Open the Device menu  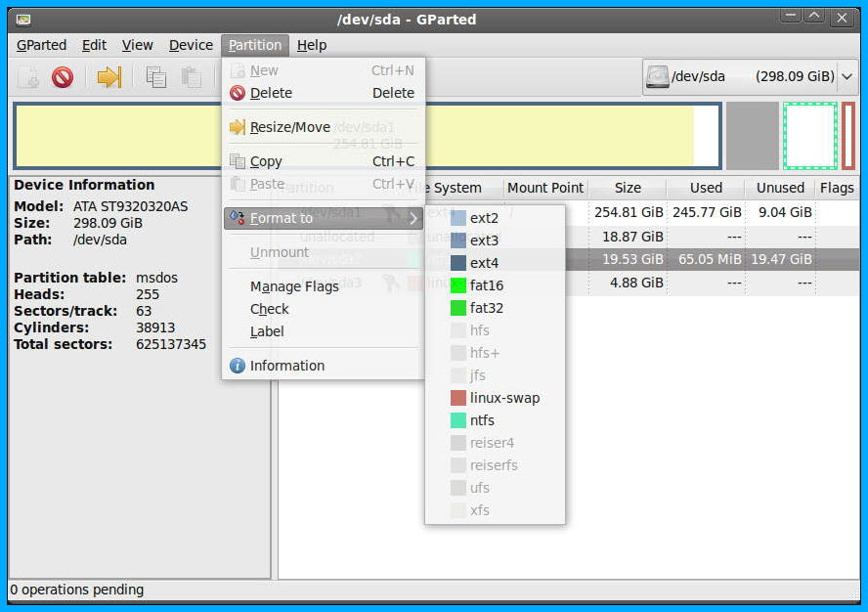(191, 45)
